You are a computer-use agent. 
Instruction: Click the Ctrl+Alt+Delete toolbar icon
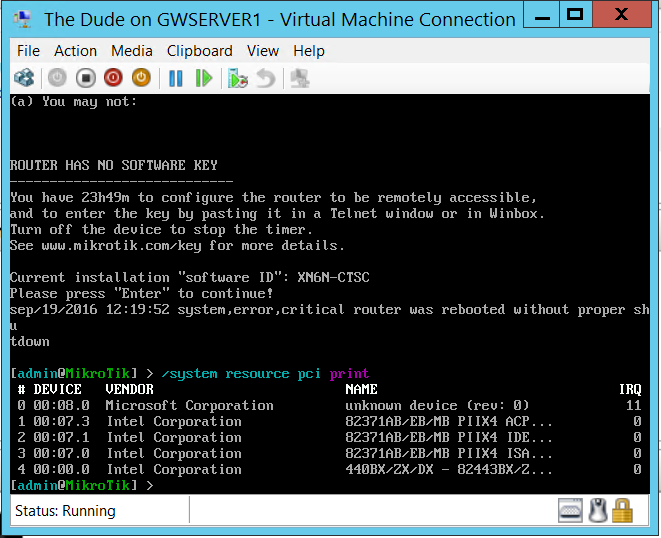[24, 78]
